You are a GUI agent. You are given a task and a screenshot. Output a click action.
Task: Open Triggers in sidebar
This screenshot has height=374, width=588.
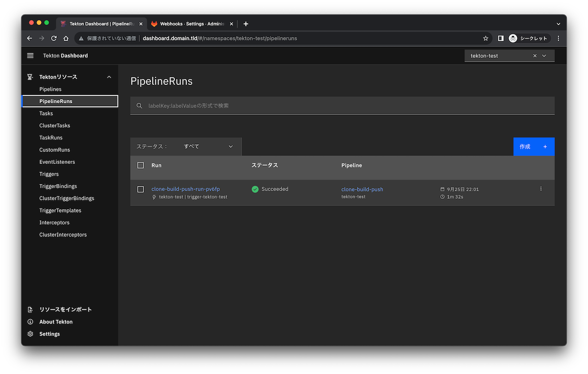coord(49,174)
